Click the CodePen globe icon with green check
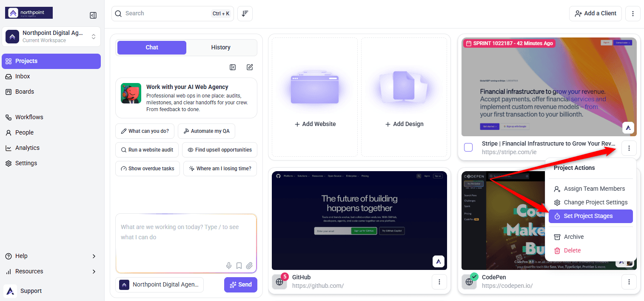Image resolution: width=644 pixels, height=301 pixels. coord(469,281)
